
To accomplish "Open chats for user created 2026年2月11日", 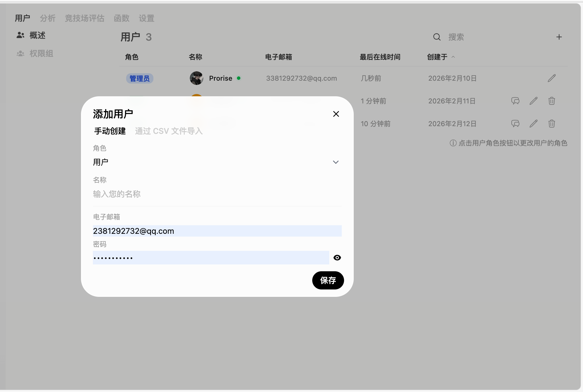I will click(x=515, y=101).
